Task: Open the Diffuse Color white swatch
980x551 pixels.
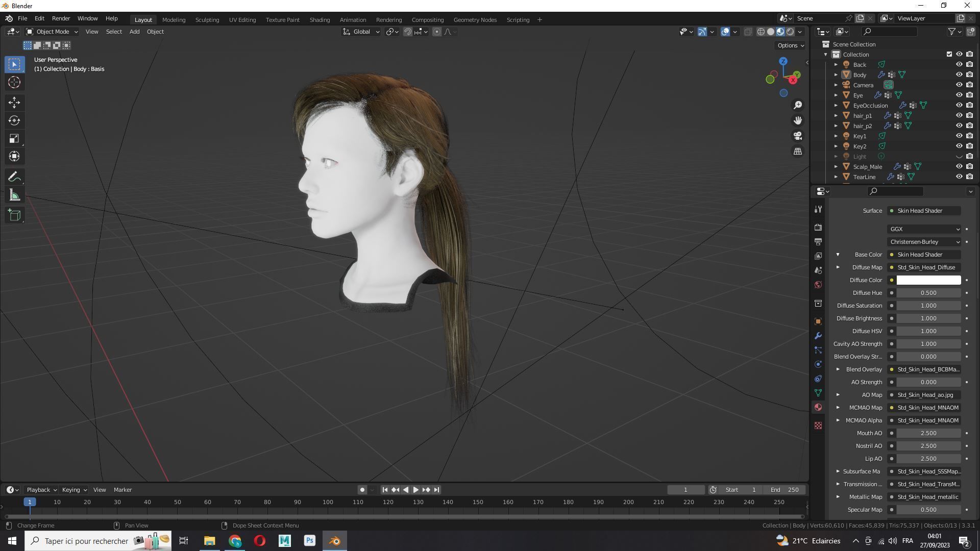Action: click(928, 280)
